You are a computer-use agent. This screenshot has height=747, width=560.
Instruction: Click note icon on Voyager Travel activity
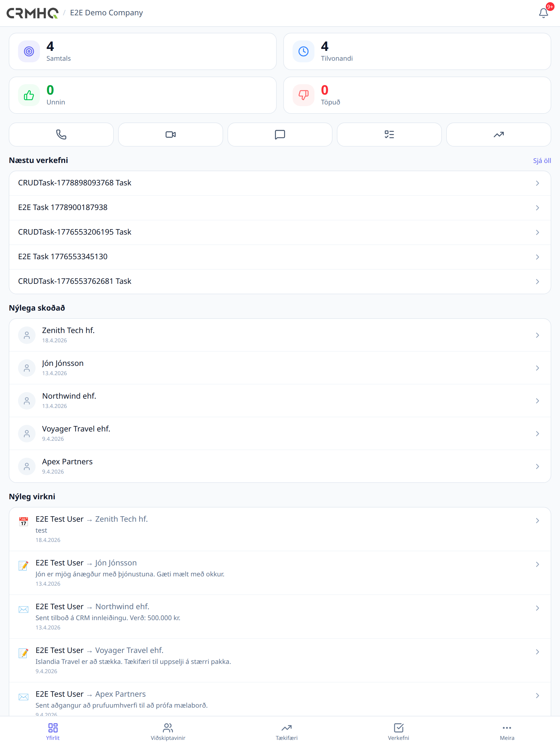pyautogui.click(x=23, y=653)
